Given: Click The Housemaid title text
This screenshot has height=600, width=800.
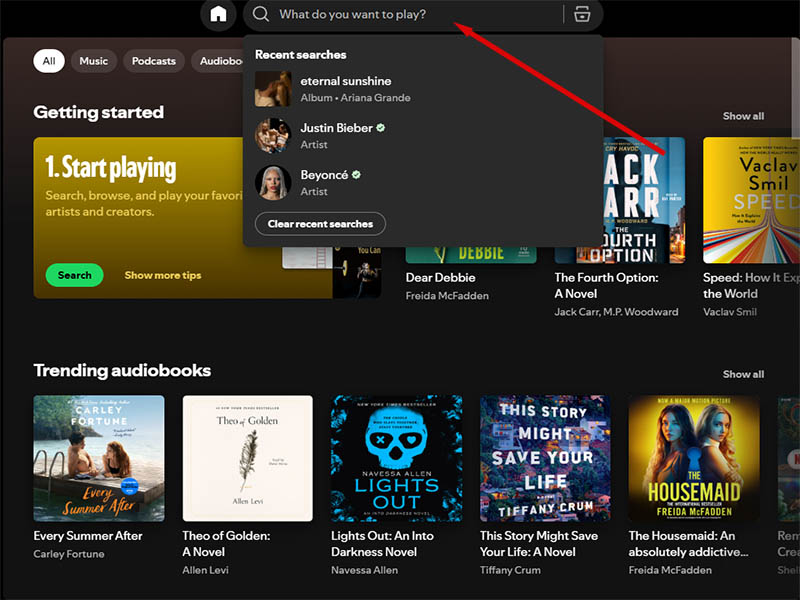Looking at the screenshot, I should (688, 543).
